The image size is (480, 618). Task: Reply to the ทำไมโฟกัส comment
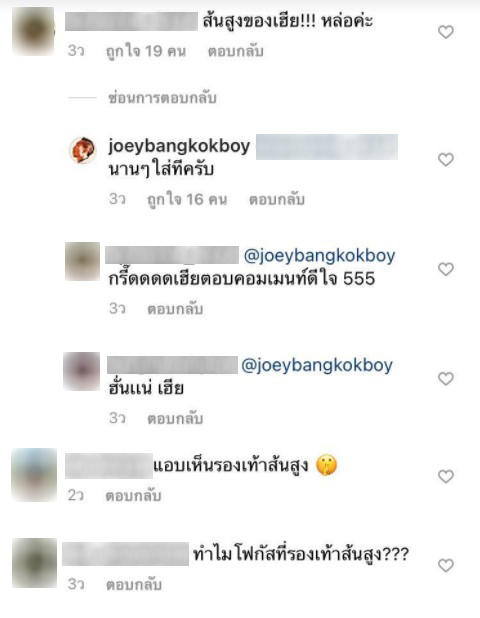point(134,585)
